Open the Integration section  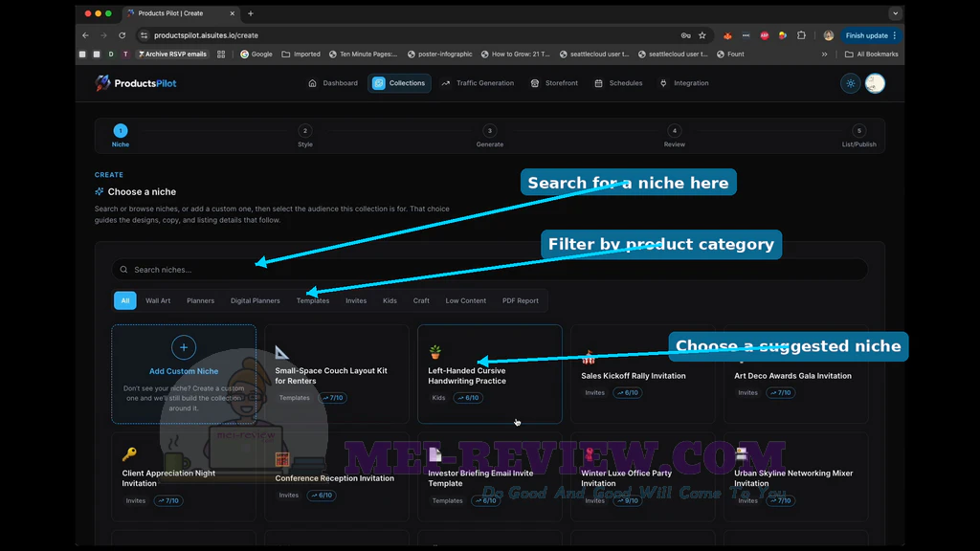684,83
